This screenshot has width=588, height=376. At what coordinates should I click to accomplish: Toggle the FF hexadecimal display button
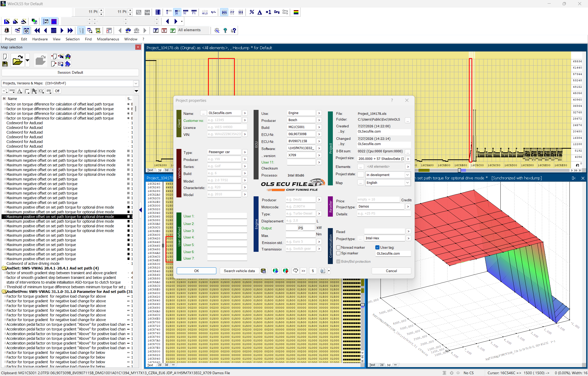(232, 12)
